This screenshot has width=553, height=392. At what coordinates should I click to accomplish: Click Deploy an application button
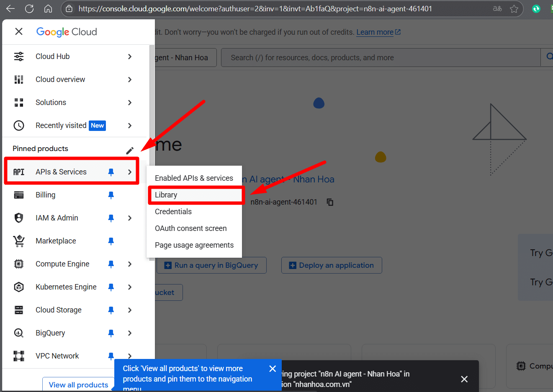pos(332,265)
